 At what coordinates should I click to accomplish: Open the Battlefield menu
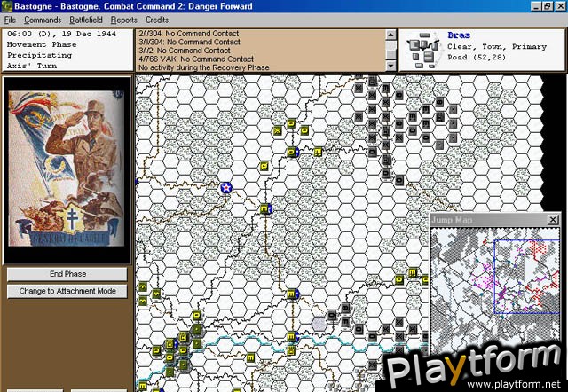point(86,20)
